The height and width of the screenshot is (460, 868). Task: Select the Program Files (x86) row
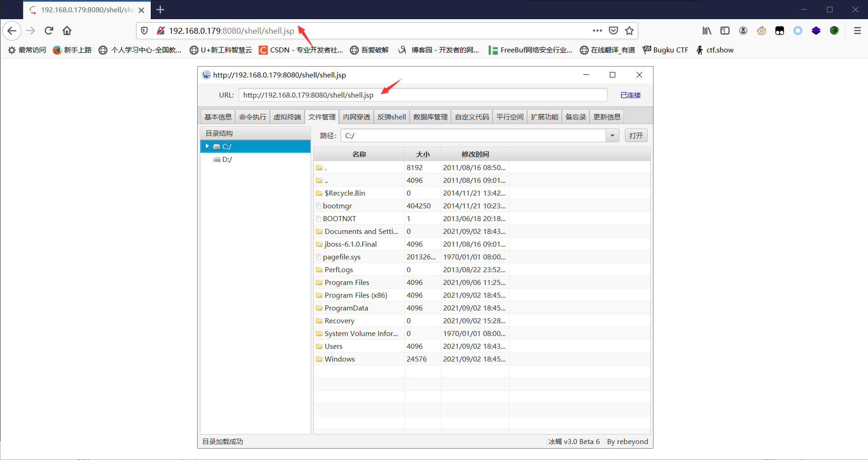[482, 295]
